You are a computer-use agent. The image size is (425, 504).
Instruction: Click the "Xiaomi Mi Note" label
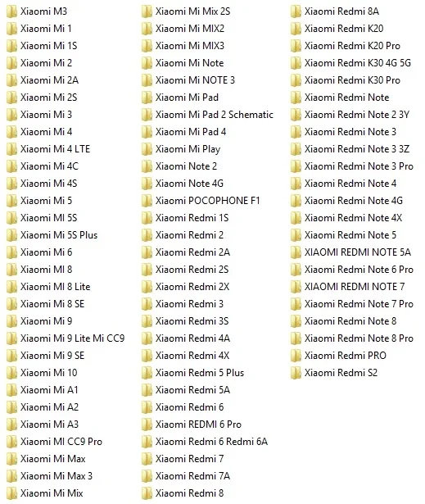coord(190,63)
